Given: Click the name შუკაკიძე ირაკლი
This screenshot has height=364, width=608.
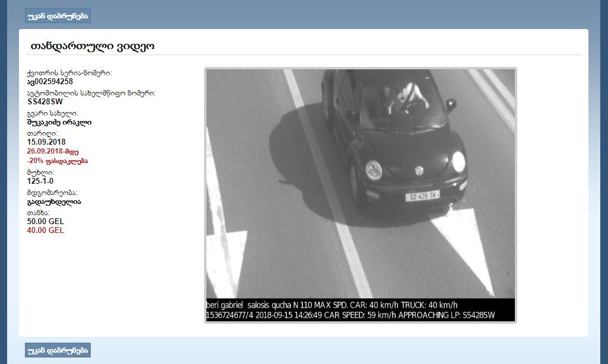Looking at the screenshot, I should [x=59, y=122].
